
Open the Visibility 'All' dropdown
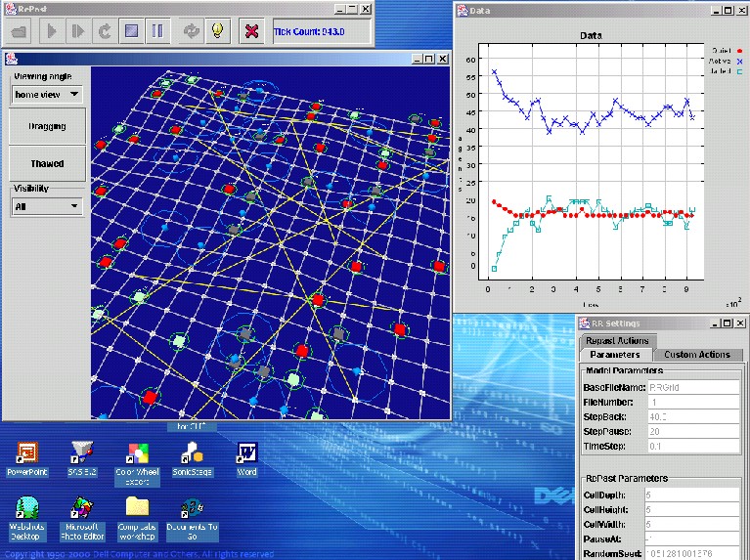point(47,206)
